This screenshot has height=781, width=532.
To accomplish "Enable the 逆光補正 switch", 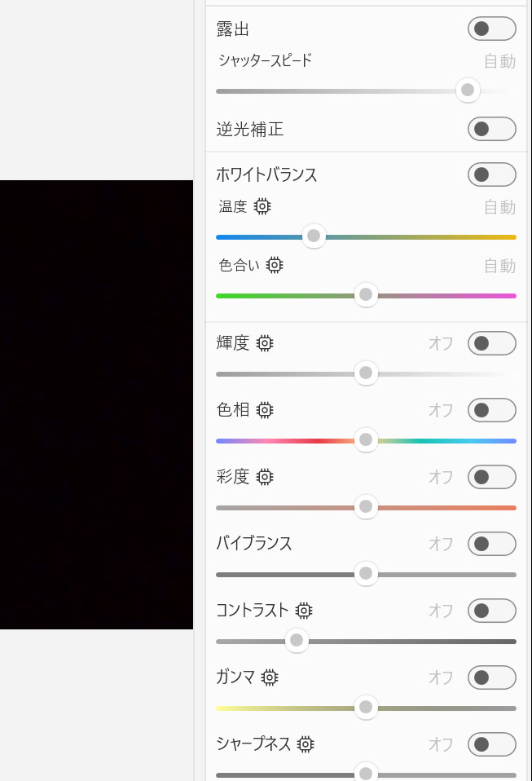I will (492, 129).
